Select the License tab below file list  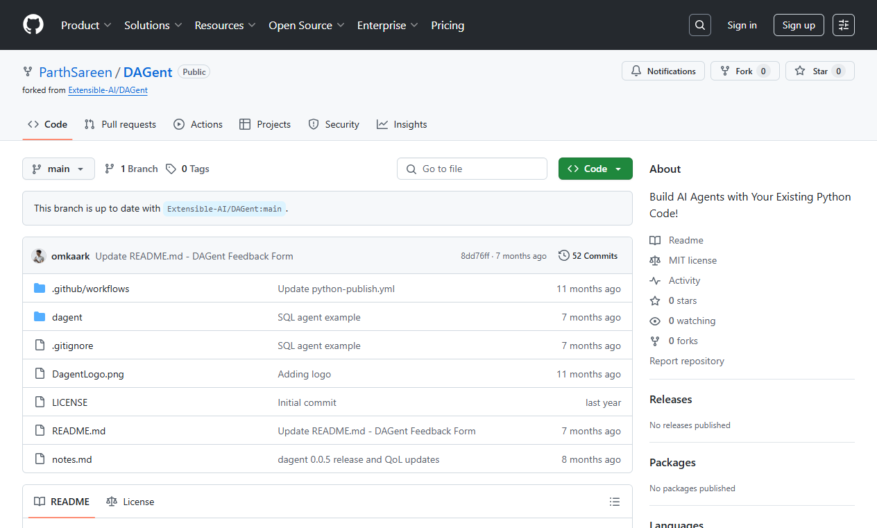pyautogui.click(x=130, y=502)
